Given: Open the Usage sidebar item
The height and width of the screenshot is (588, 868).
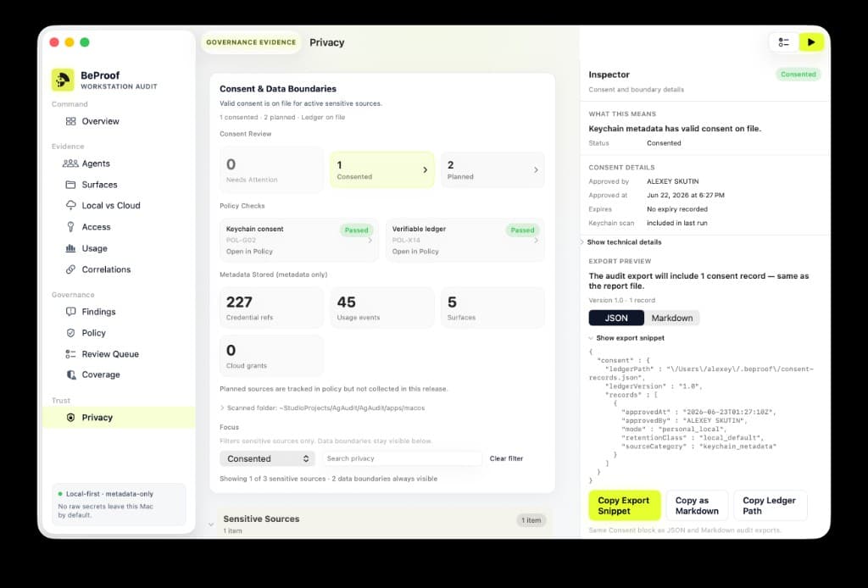Looking at the screenshot, I should (x=119, y=248).
